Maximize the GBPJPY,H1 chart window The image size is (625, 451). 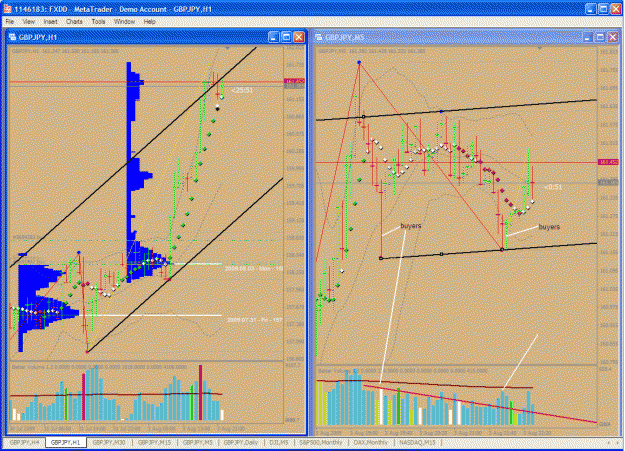(x=286, y=37)
